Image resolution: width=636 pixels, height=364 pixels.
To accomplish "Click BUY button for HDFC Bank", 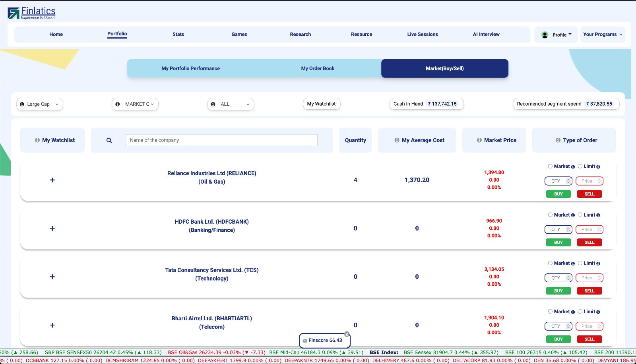I will point(558,242).
